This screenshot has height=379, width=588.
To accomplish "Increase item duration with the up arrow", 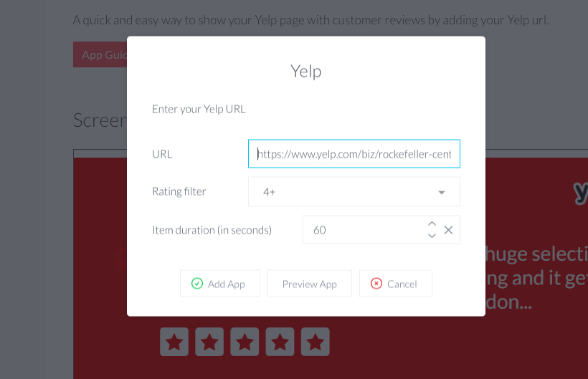I will coord(432,224).
